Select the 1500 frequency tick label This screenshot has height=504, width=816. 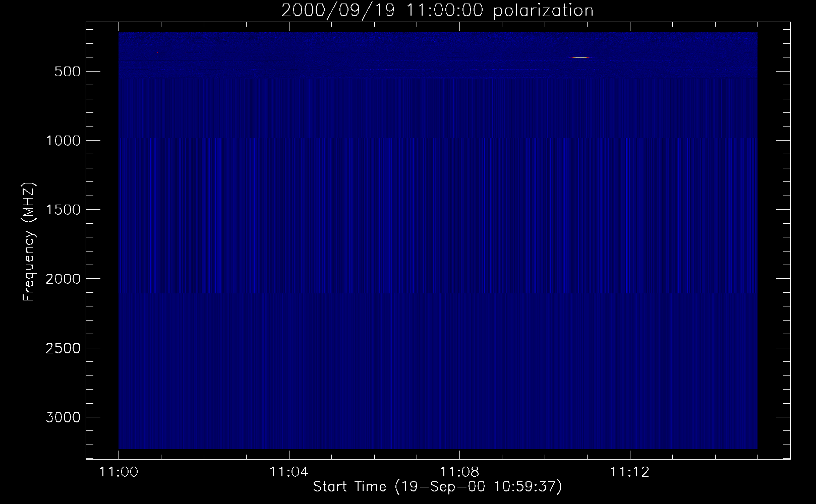[x=63, y=210]
